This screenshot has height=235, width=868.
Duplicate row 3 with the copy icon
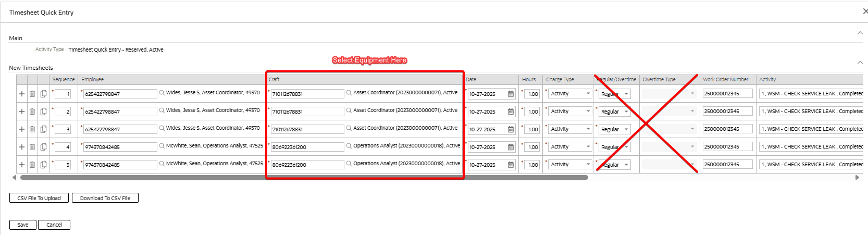tap(43, 129)
